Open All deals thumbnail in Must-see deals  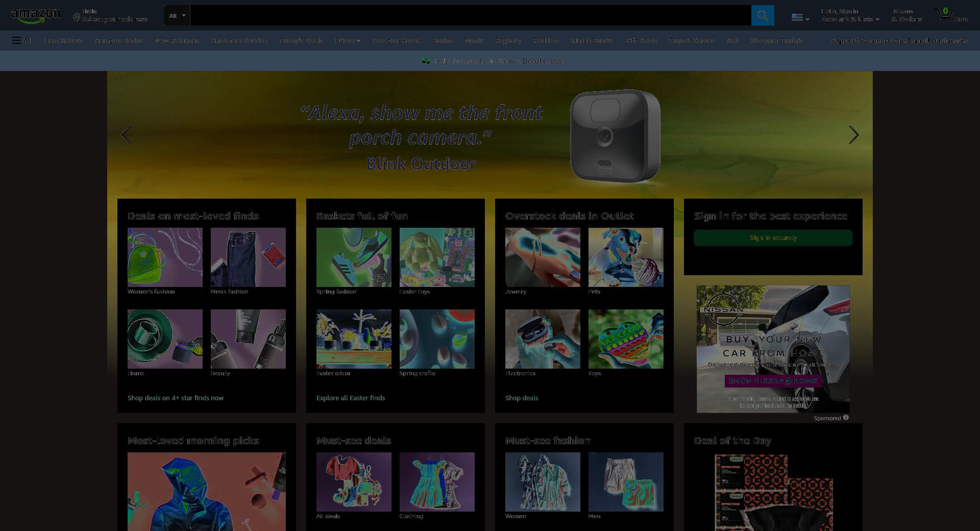[x=354, y=482]
